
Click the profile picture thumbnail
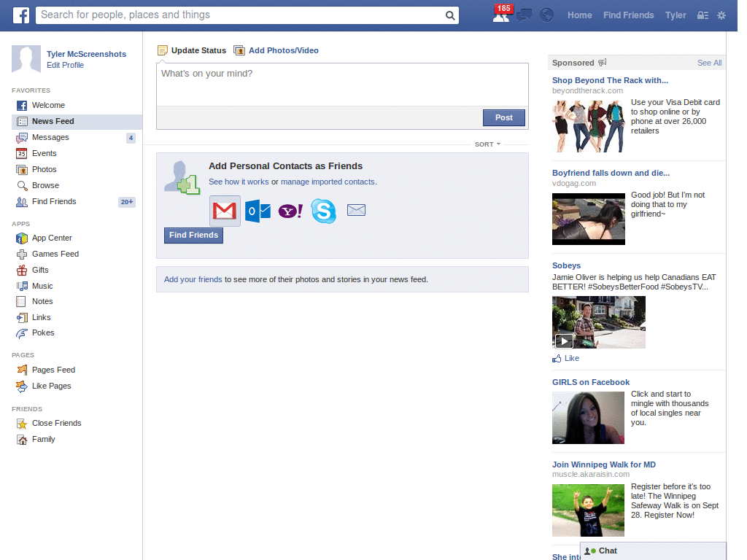tap(26, 59)
